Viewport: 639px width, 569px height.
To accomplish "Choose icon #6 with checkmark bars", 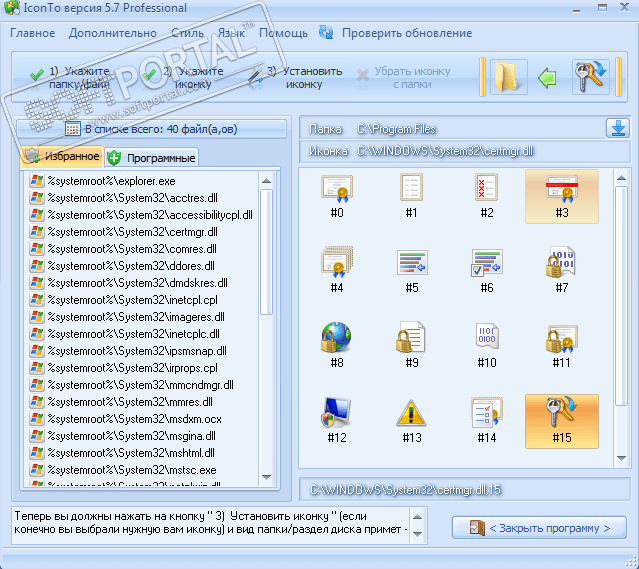I will 487,271.
